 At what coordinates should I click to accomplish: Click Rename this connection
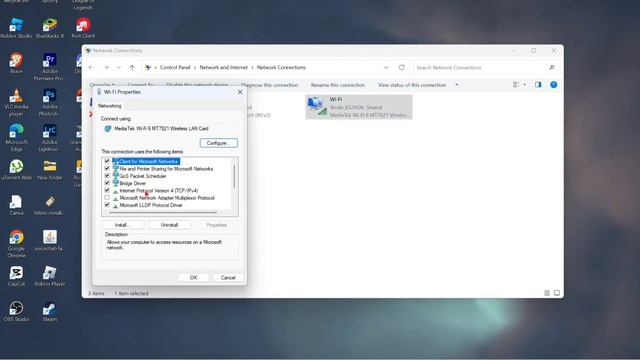[338, 85]
